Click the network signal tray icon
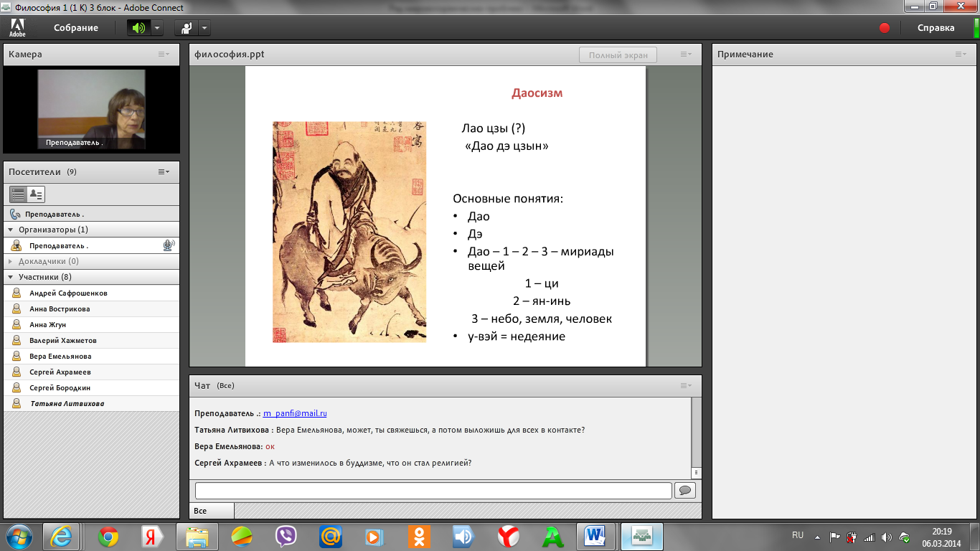The image size is (980, 551). [x=870, y=537]
